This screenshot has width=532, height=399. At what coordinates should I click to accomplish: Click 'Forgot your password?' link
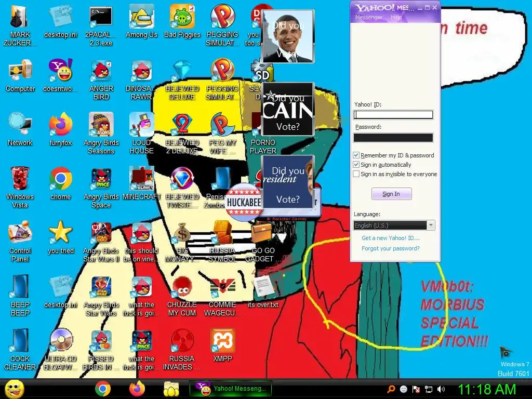(391, 248)
